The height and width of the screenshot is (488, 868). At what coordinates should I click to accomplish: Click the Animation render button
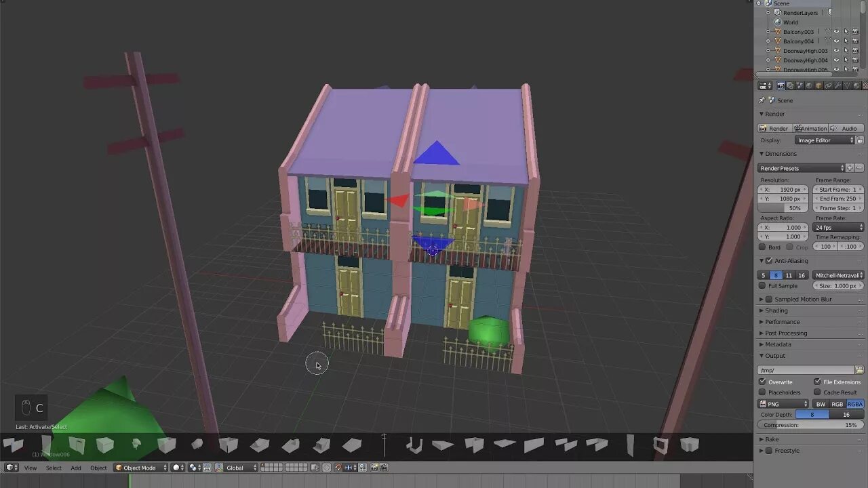tap(811, 128)
